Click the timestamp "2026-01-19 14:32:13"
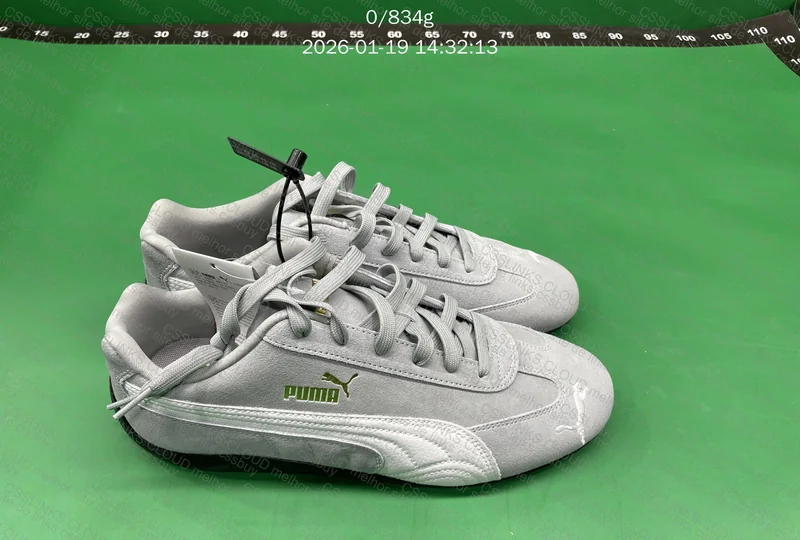 click(x=399, y=47)
